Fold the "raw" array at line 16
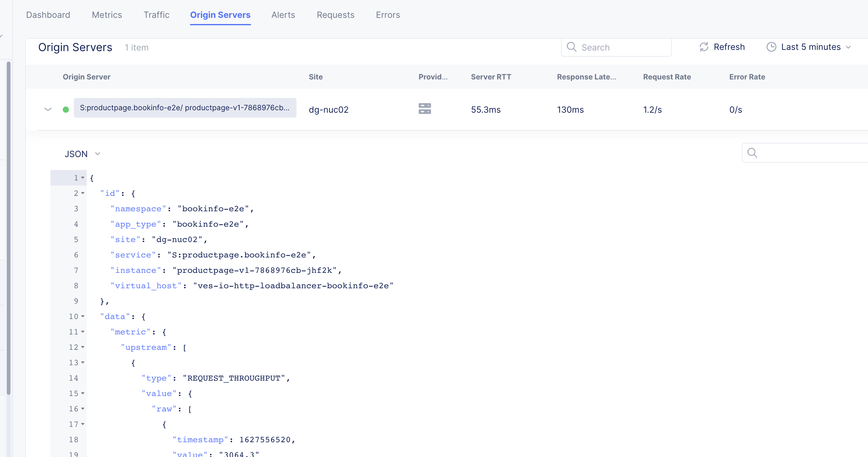 (83, 409)
